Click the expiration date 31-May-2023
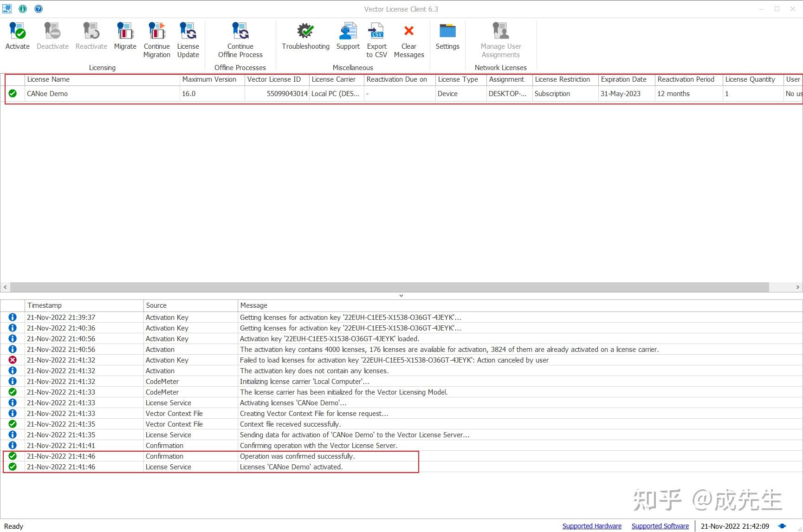 627,93
